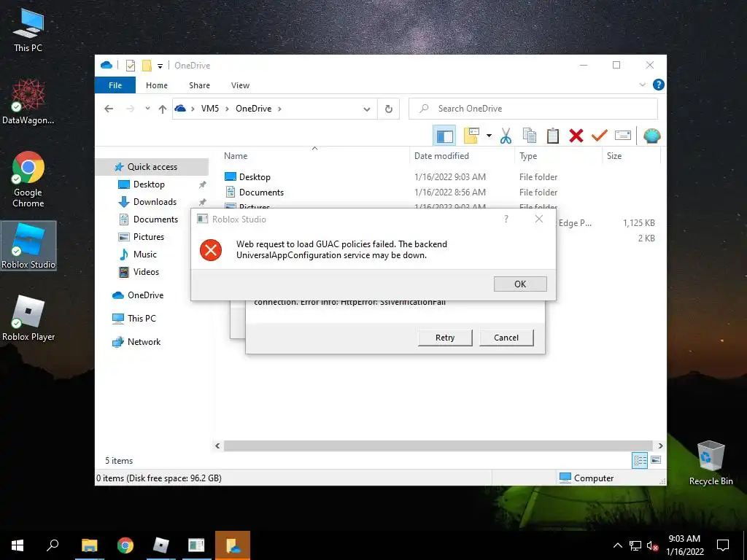Select Desktop in navigation pane
747x560 pixels.
[x=149, y=184]
